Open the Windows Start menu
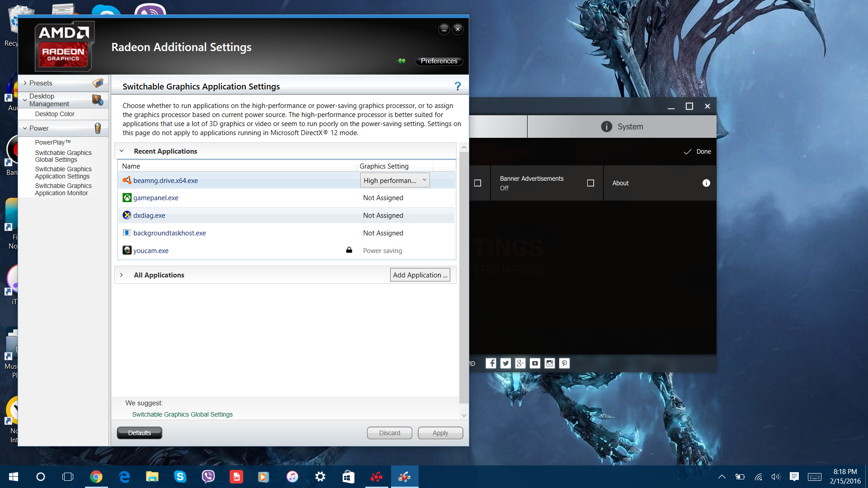The image size is (868, 488). click(13, 477)
